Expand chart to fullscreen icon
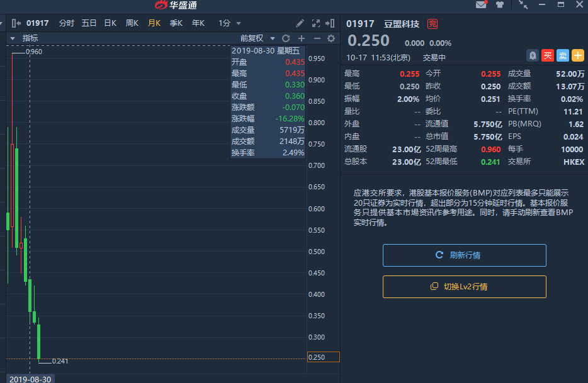The image size is (588, 383). tap(316, 24)
